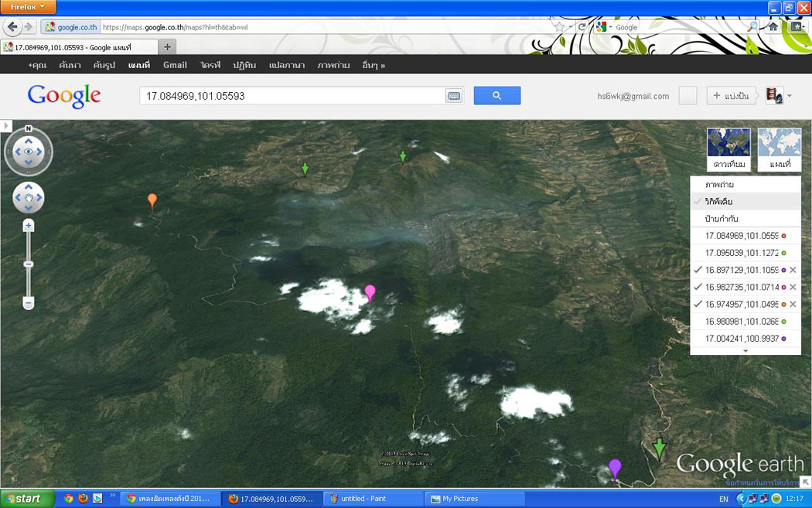Click the N north compass marker

[x=29, y=129]
